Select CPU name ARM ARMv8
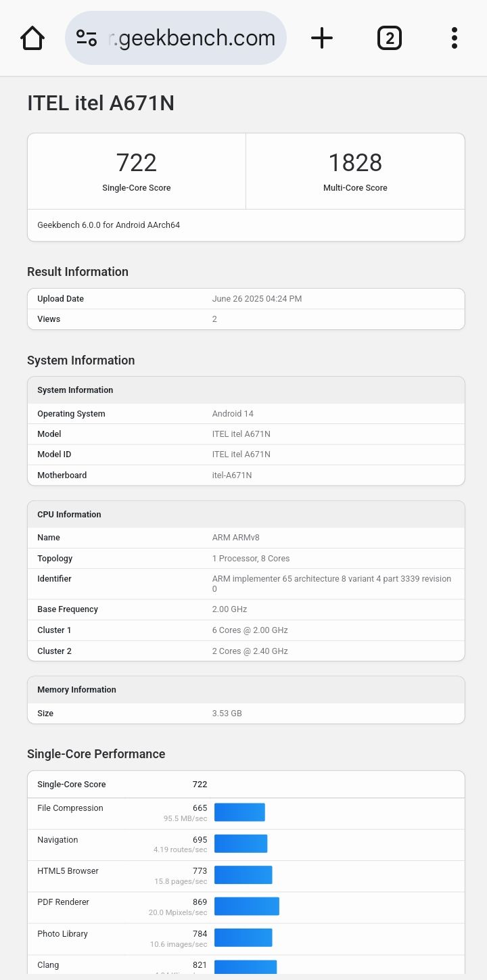The image size is (487, 980). point(236,538)
